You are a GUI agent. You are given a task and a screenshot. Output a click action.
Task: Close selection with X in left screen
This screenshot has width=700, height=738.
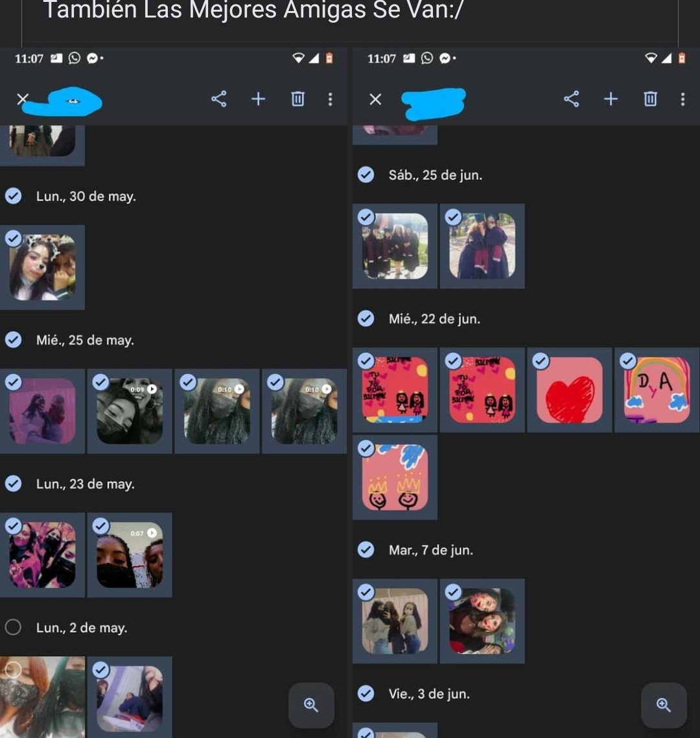pos(23,99)
